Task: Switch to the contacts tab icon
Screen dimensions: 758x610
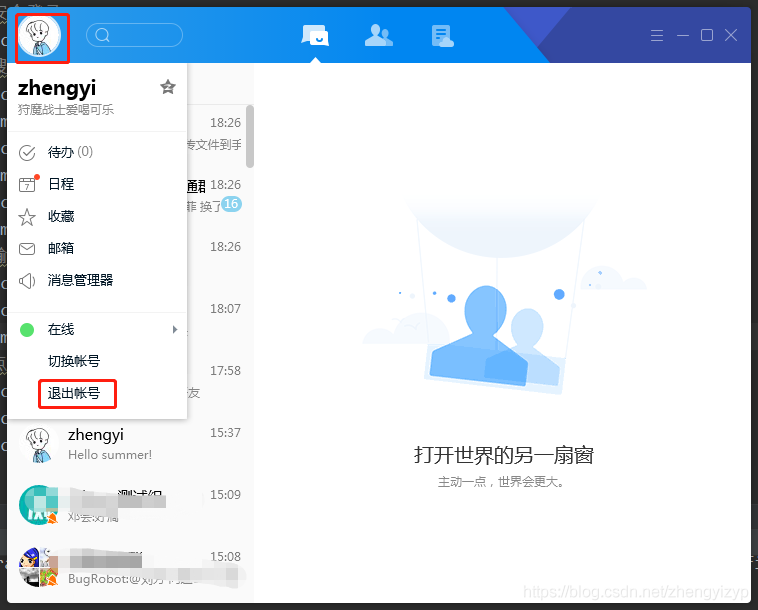Action: (378, 36)
